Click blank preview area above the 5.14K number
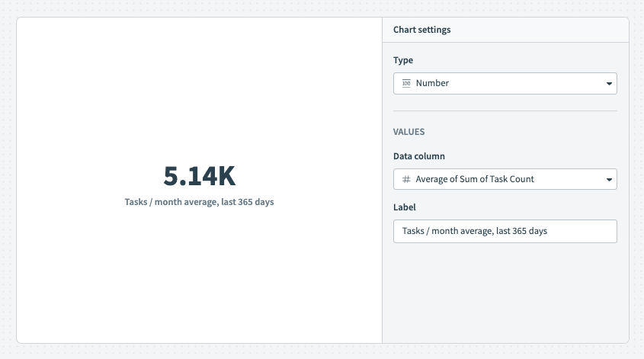Viewport: 644px width, 359px height. (x=199, y=91)
